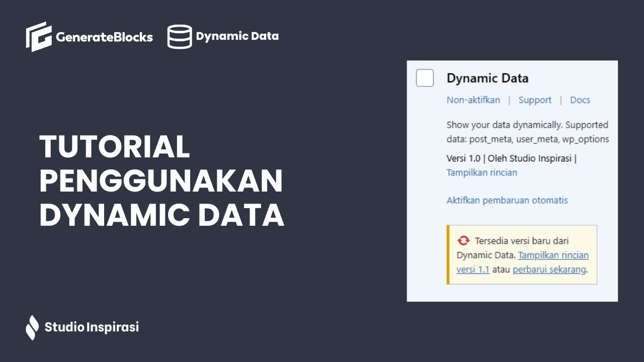This screenshot has height=362, width=644.
Task: Open the Docs link
Action: coord(580,100)
